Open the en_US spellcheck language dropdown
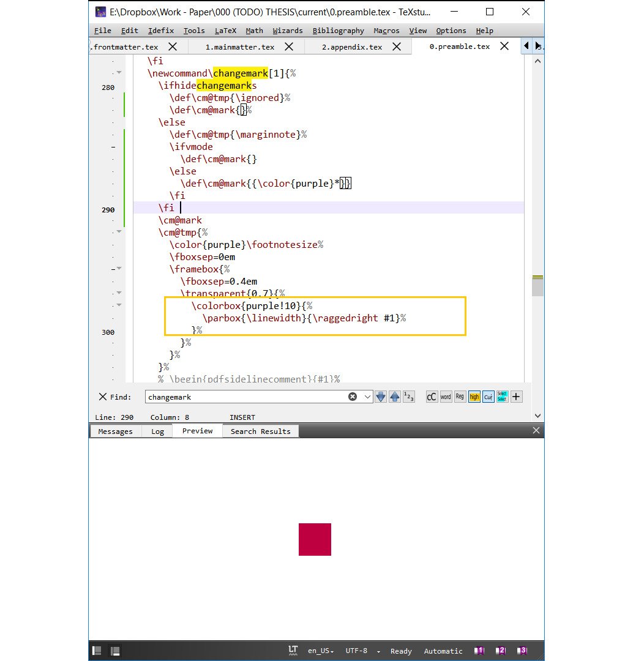 [320, 651]
